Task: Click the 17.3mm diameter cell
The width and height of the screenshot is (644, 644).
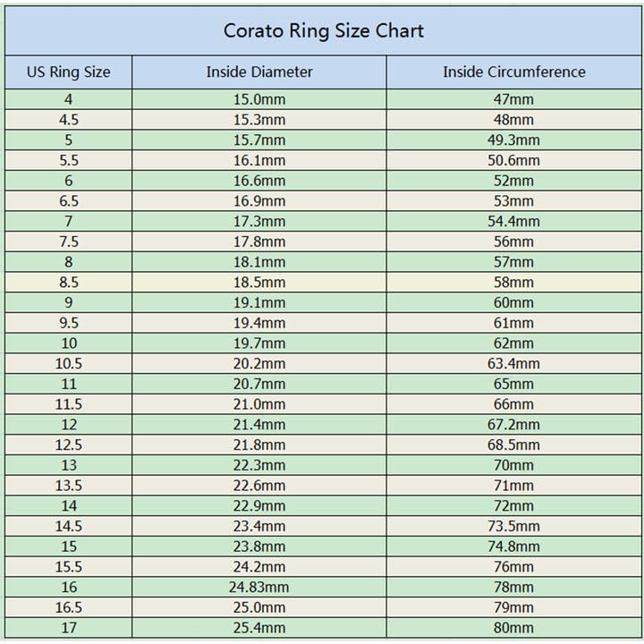Action: [x=258, y=221]
